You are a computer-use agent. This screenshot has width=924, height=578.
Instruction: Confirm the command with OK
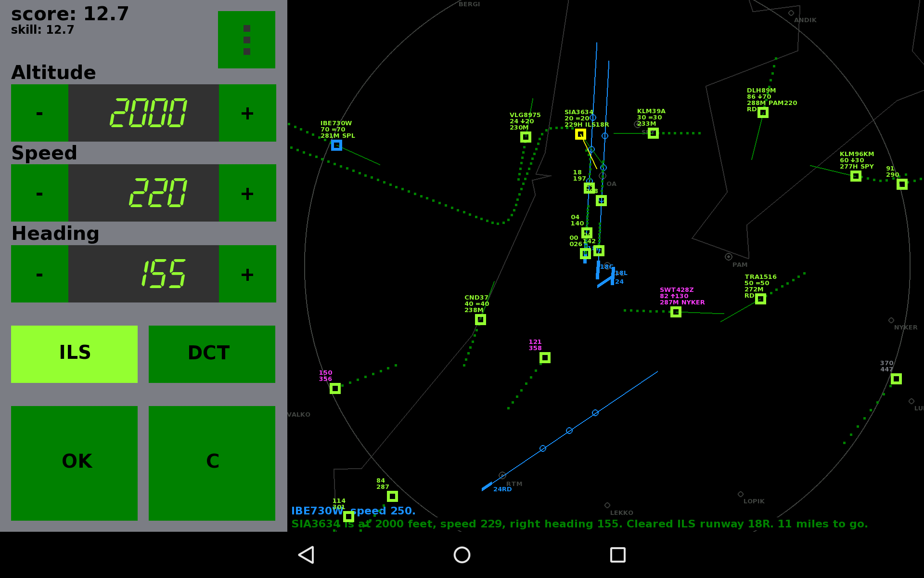(74, 463)
